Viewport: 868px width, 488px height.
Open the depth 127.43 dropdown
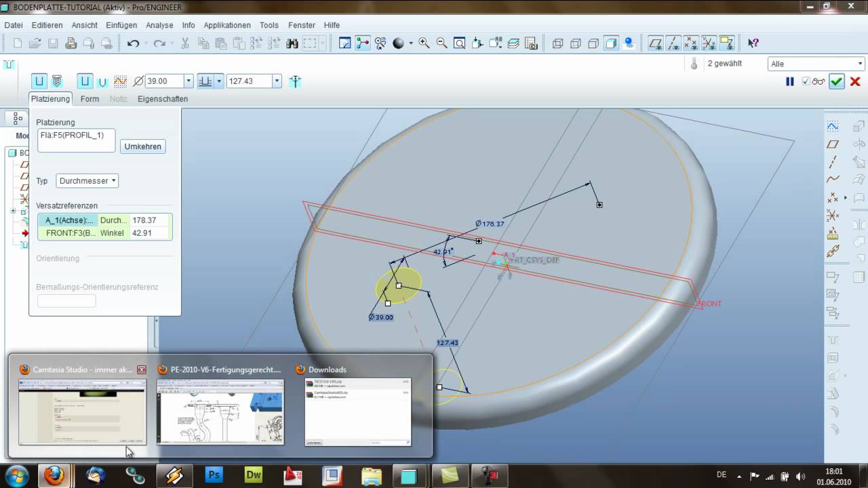(x=277, y=81)
